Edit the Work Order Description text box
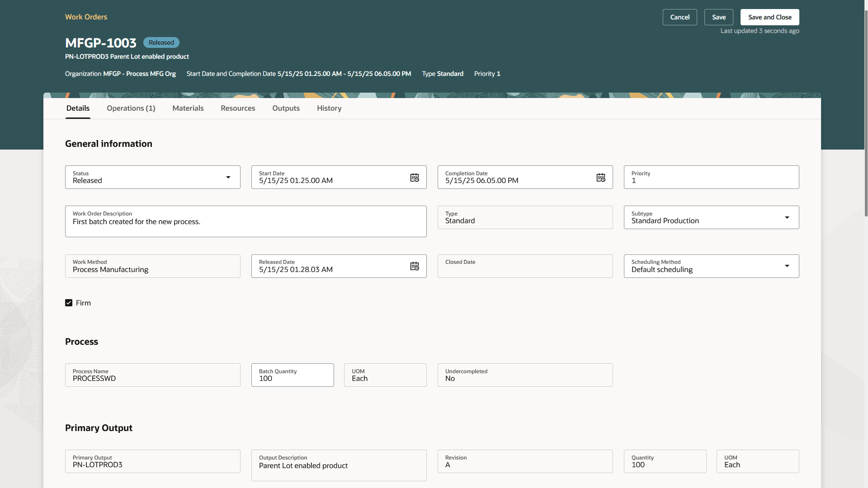 click(245, 222)
